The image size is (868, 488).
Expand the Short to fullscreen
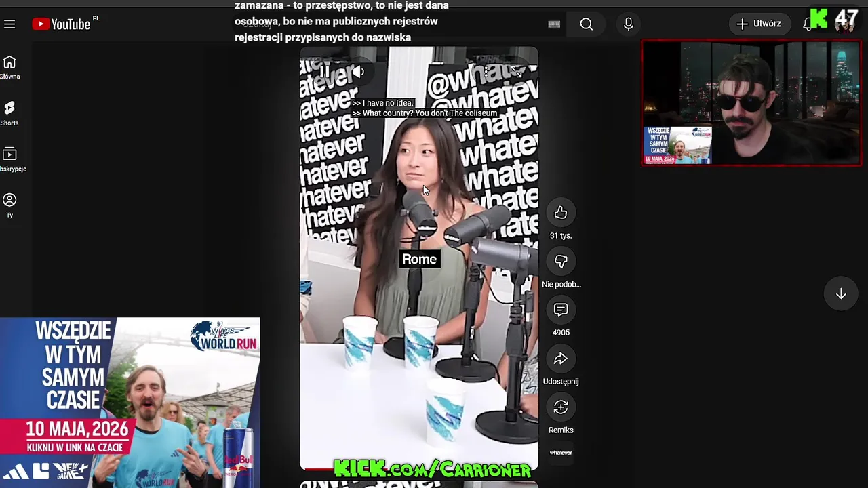click(516, 72)
